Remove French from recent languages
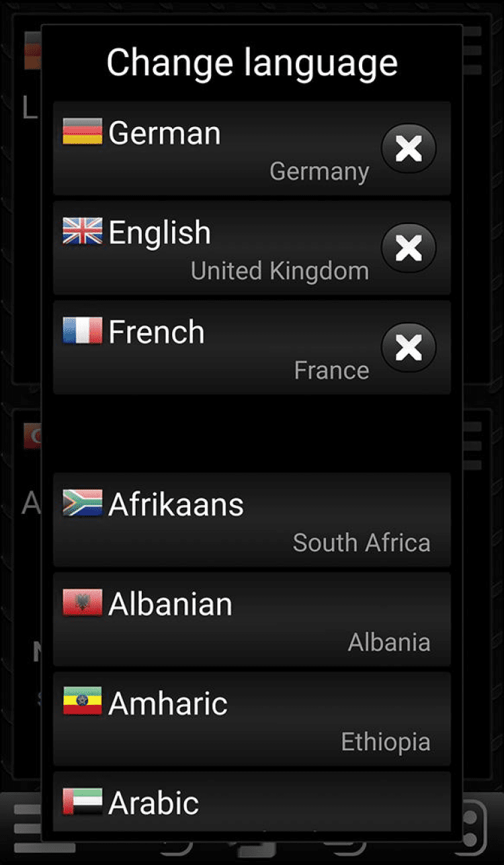Viewport: 504px width, 865px height. tap(409, 348)
